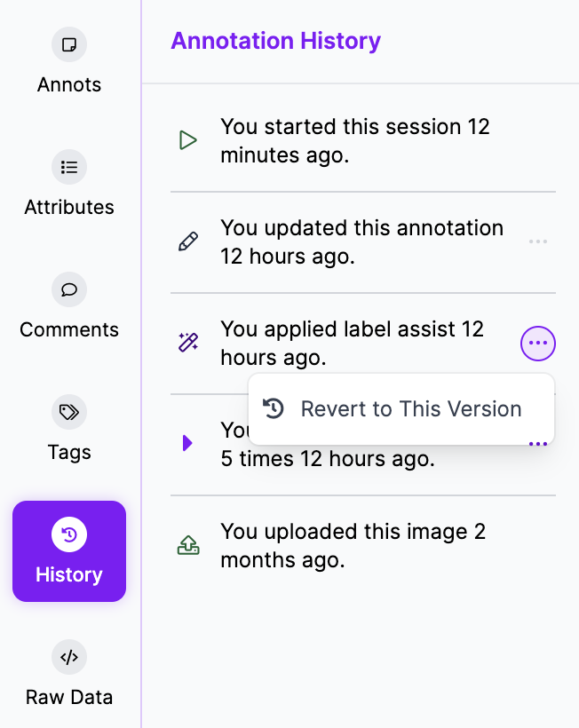The image size is (579, 728).
Task: Open the Attributes list panel
Action: click(x=68, y=184)
